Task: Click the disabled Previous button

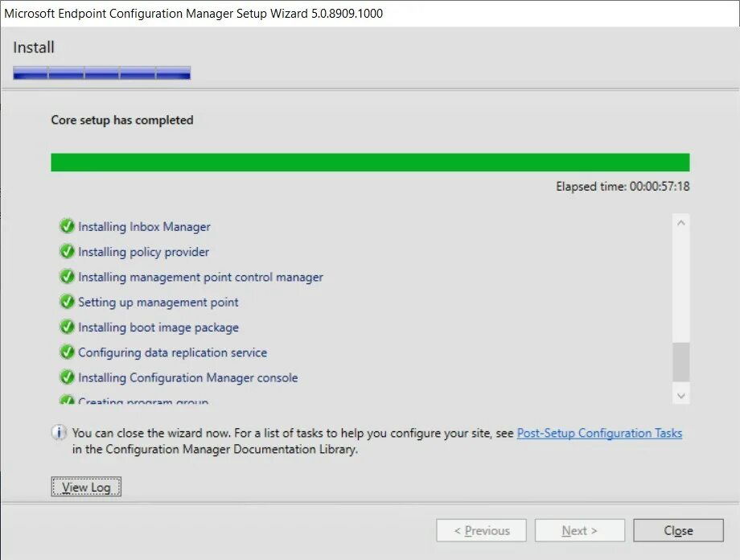Action: (x=481, y=531)
